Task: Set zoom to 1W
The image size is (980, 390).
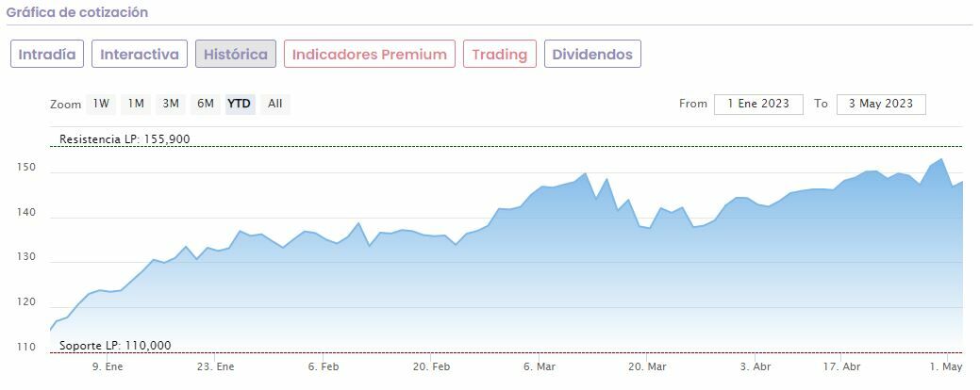Action: pyautogui.click(x=101, y=104)
